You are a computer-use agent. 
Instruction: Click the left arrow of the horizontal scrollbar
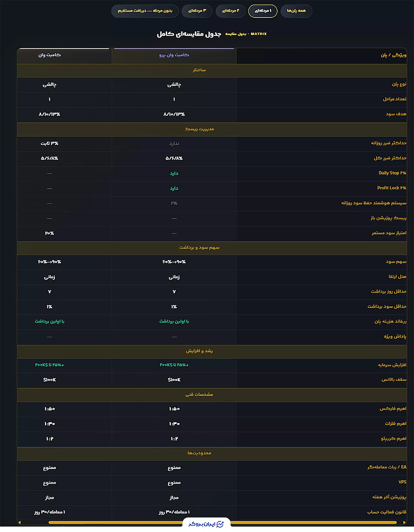click(x=20, y=522)
